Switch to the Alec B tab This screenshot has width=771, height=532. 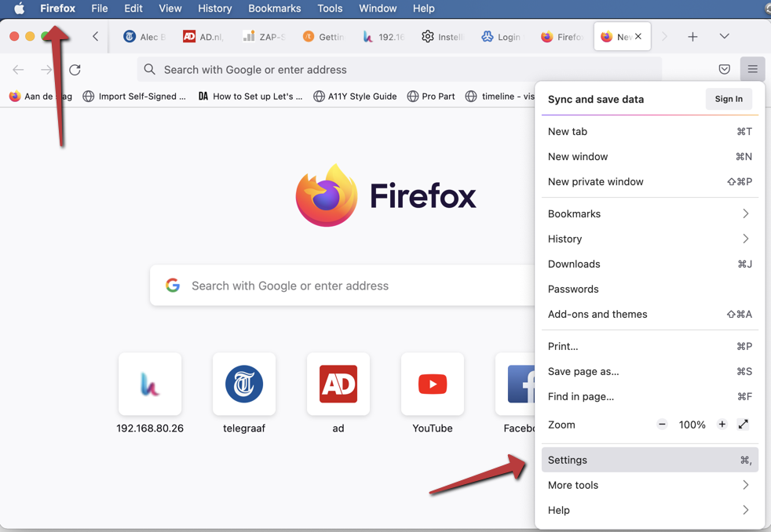pyautogui.click(x=144, y=37)
